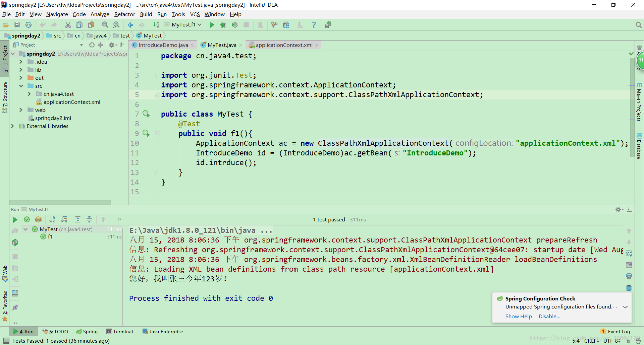Screen dimensions: 644x345
Task: Collapse the springday2 root node
Action: tap(13, 54)
